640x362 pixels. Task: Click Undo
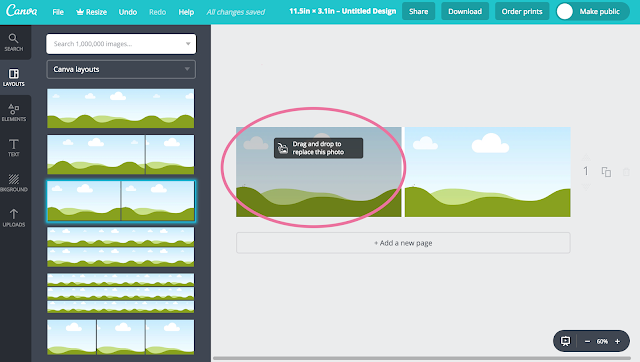[x=128, y=12]
